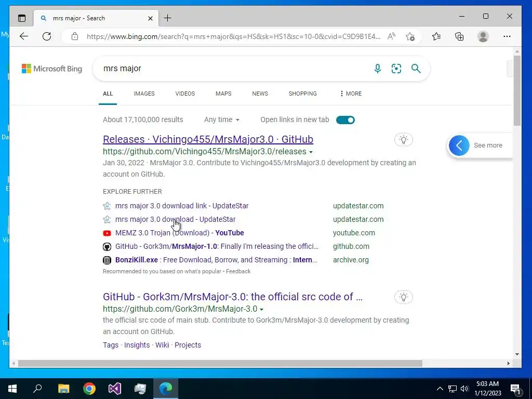Open Edge settings and more menu
This screenshot has width=532, height=399.
tap(507, 36)
